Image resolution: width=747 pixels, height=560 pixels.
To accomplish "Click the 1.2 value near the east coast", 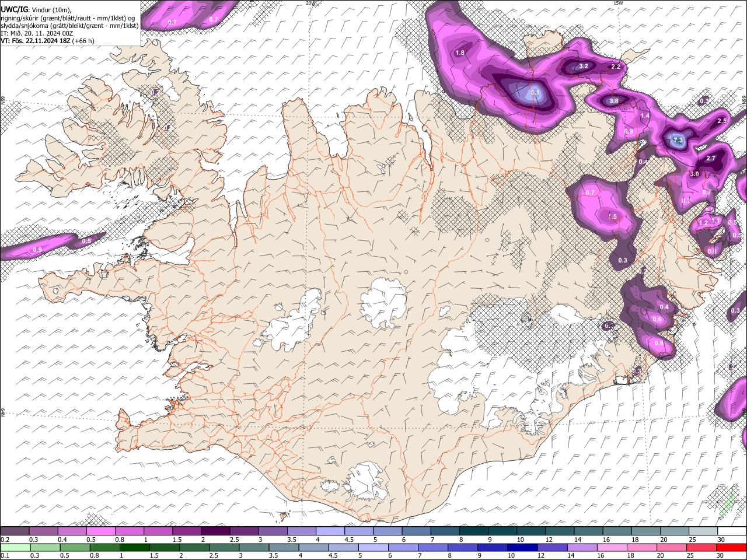I will click(x=703, y=223).
